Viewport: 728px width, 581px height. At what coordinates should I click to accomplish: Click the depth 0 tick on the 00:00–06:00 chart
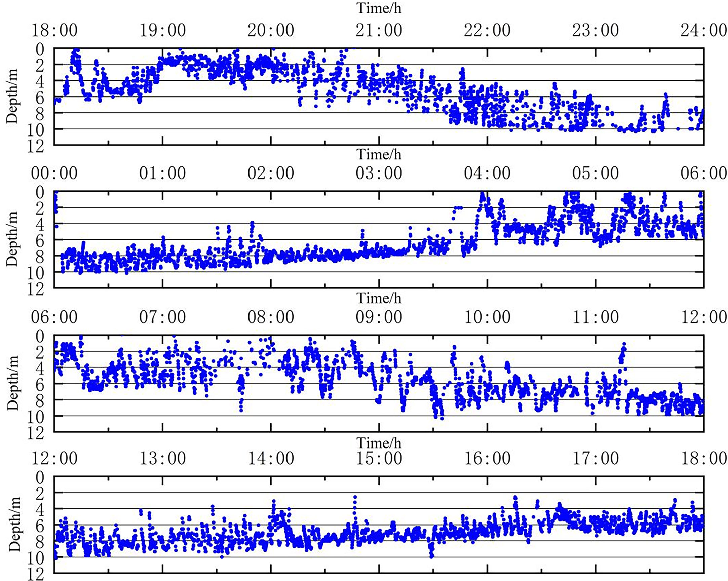(40, 193)
